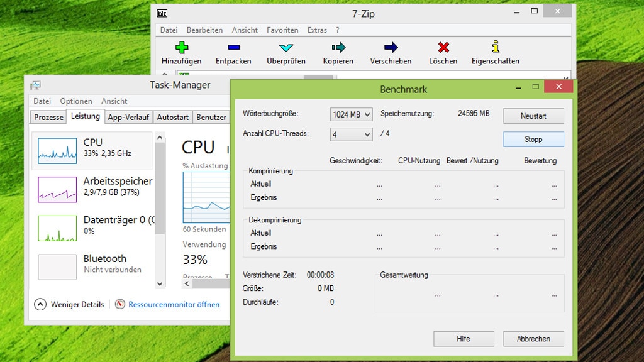
Task: Click the Größe 0 MB value
Action: (326, 288)
